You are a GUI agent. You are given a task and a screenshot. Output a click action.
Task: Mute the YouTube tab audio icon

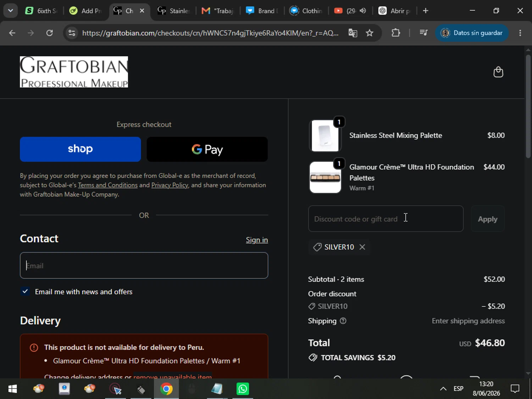click(x=362, y=11)
